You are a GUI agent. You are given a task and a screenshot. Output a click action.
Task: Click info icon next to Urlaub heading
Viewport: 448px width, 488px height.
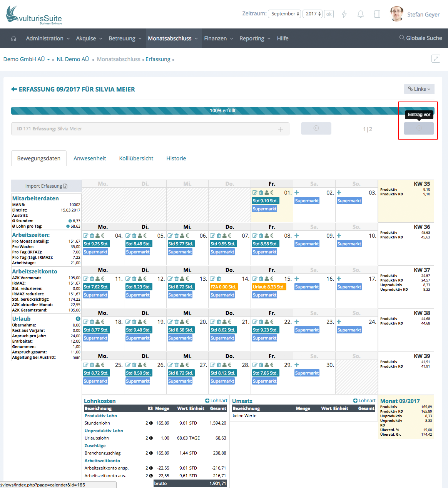pos(78,319)
